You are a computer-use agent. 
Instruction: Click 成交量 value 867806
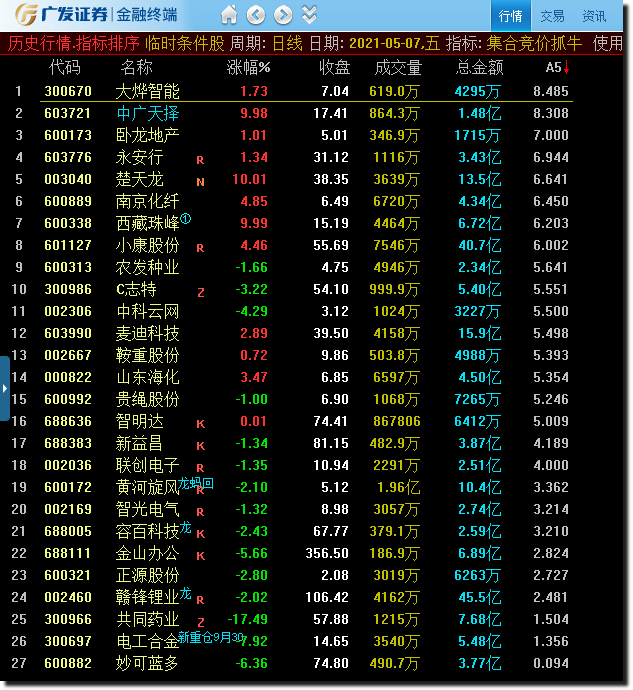click(x=397, y=421)
